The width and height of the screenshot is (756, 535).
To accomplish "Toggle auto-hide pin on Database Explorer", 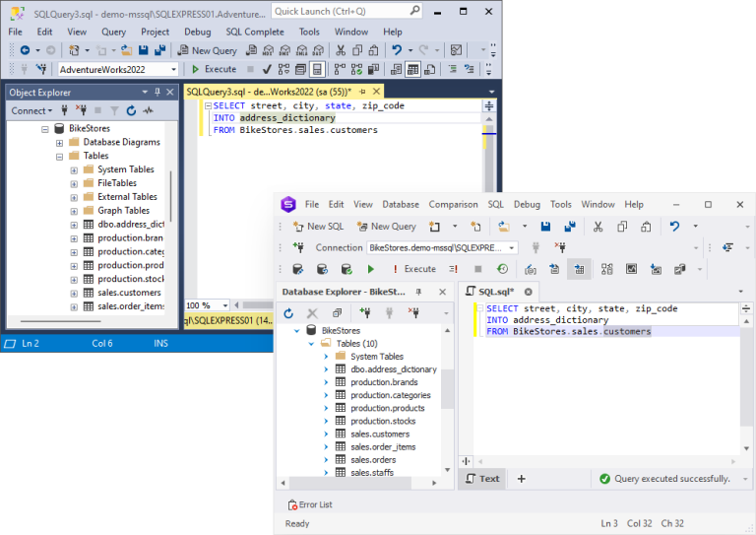I will coord(418,292).
